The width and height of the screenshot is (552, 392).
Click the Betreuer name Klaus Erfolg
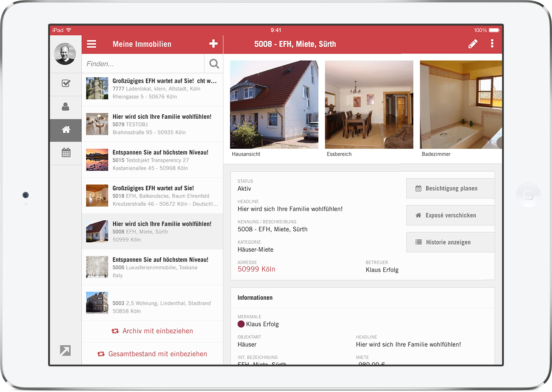tap(382, 270)
